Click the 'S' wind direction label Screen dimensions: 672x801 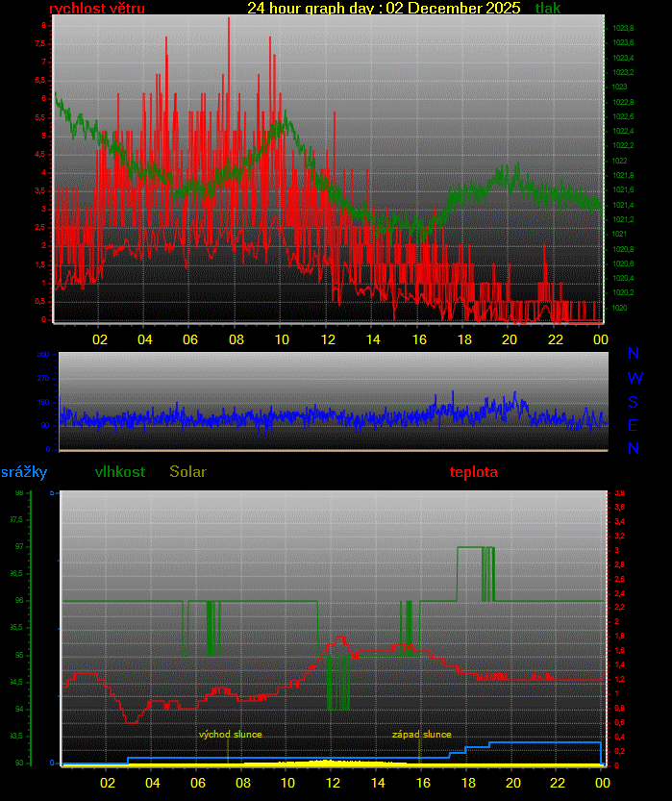point(634,402)
